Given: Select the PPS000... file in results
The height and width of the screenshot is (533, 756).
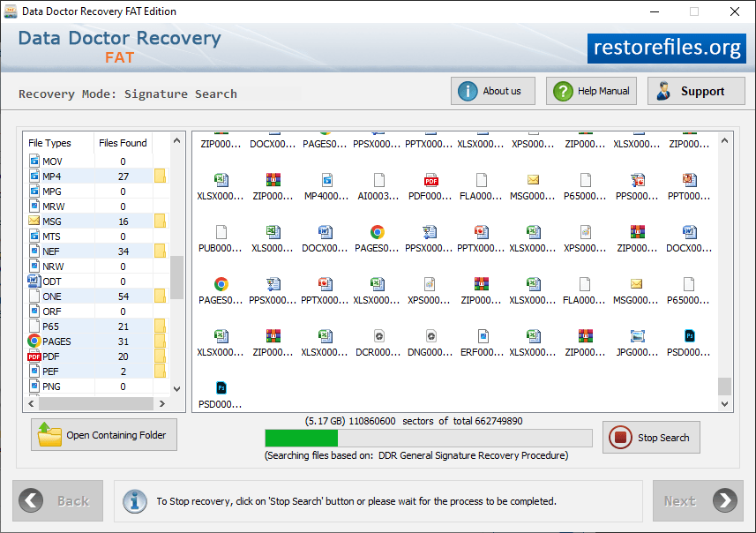Looking at the screenshot, I should 637,187.
